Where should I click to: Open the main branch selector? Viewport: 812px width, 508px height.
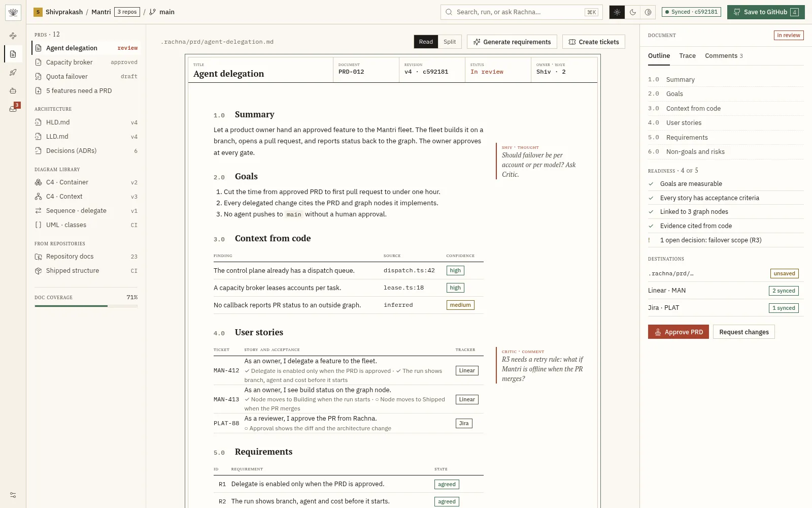coord(162,12)
